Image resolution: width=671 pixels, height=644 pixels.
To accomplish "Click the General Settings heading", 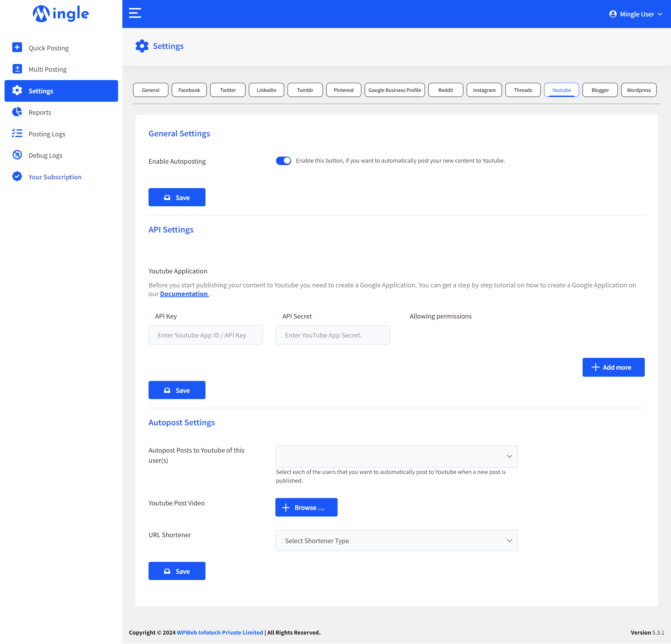I will [x=179, y=134].
